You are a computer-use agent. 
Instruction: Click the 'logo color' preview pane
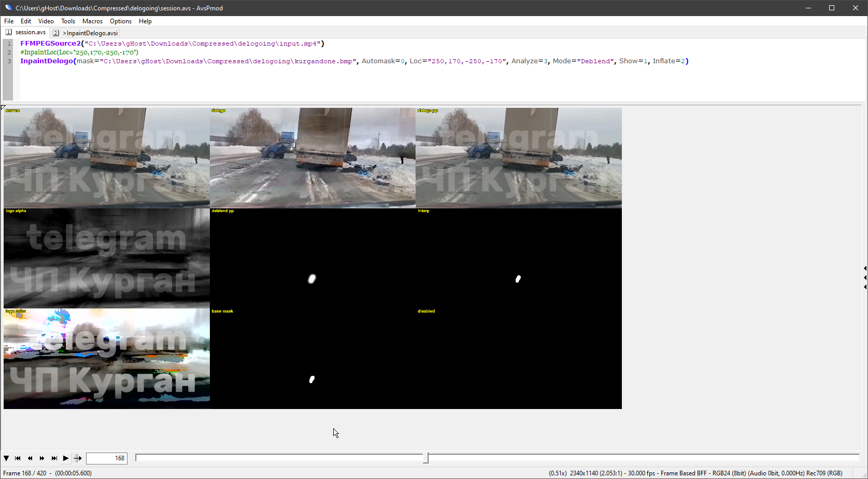click(x=107, y=359)
